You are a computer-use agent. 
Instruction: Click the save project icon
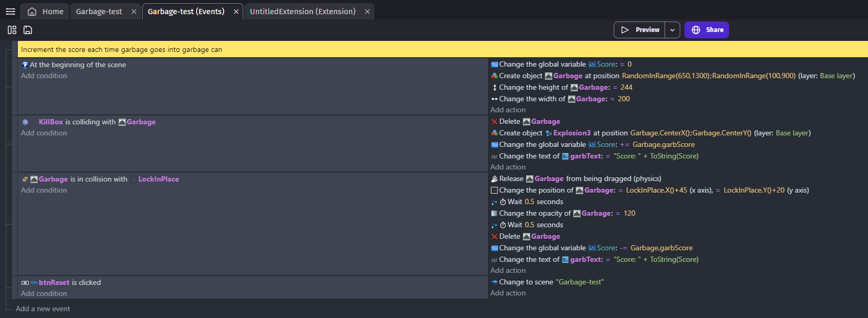(x=28, y=30)
